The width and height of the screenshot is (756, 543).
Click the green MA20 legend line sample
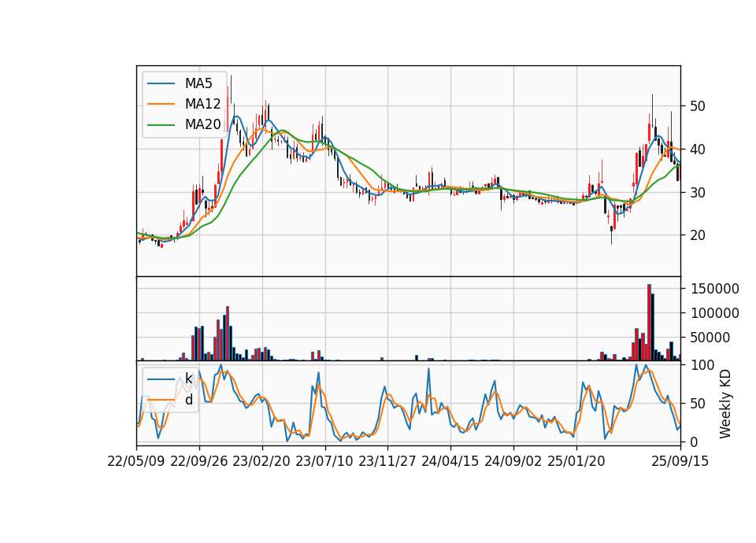click(161, 125)
